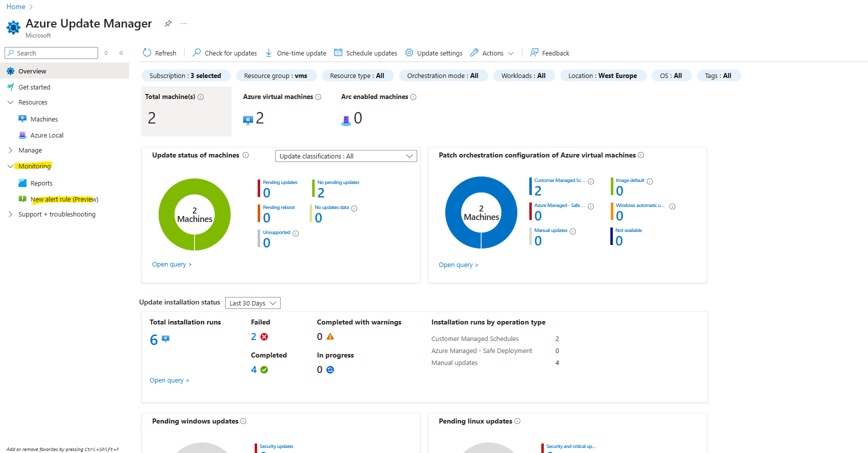
Task: Open the Last 30 Days dropdown
Action: click(253, 303)
